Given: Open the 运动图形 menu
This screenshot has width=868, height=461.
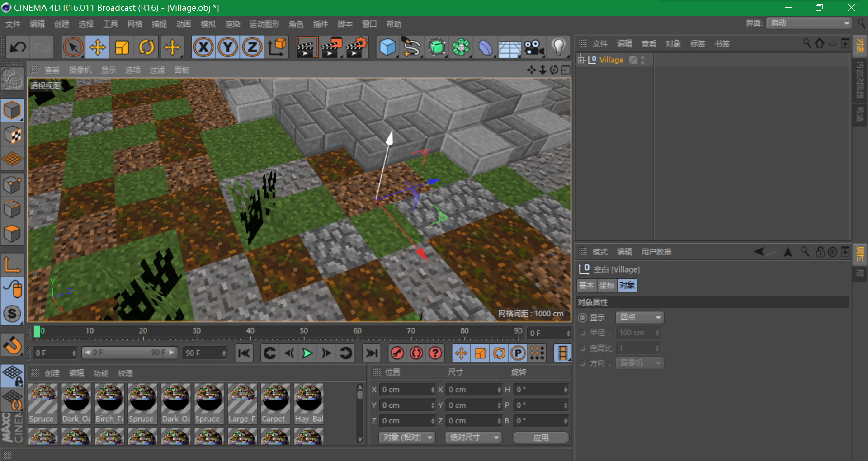Looking at the screenshot, I should point(264,24).
